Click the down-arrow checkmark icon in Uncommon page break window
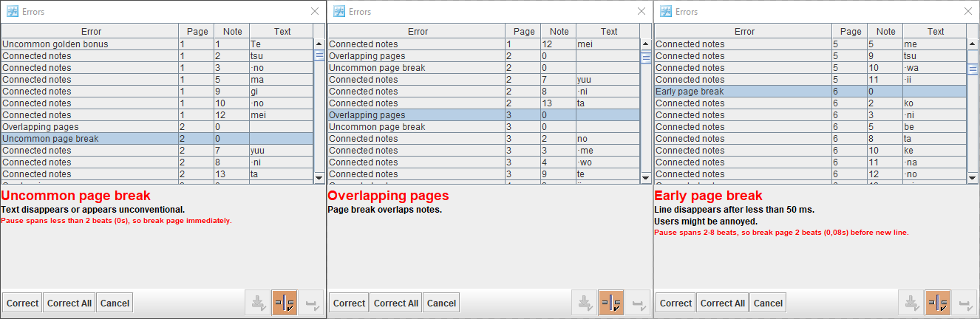The width and height of the screenshot is (980, 319). tap(258, 303)
